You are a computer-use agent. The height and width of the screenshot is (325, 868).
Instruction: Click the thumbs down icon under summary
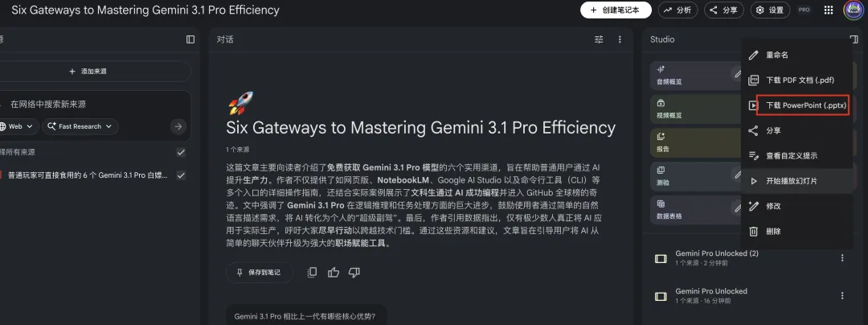point(354,272)
